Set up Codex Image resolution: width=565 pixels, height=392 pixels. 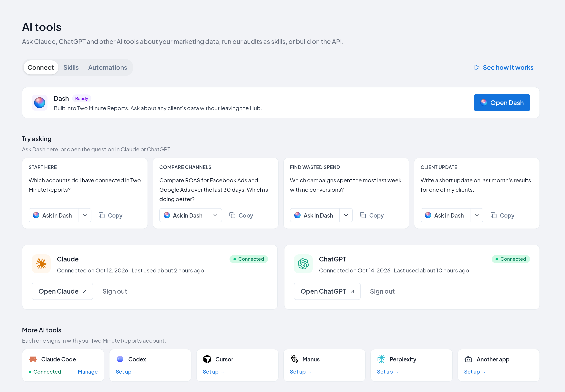click(126, 372)
